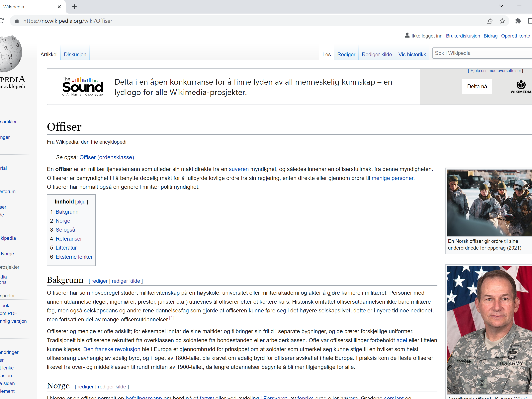
Task: Open the US Army officer portrait
Action: 489,330
